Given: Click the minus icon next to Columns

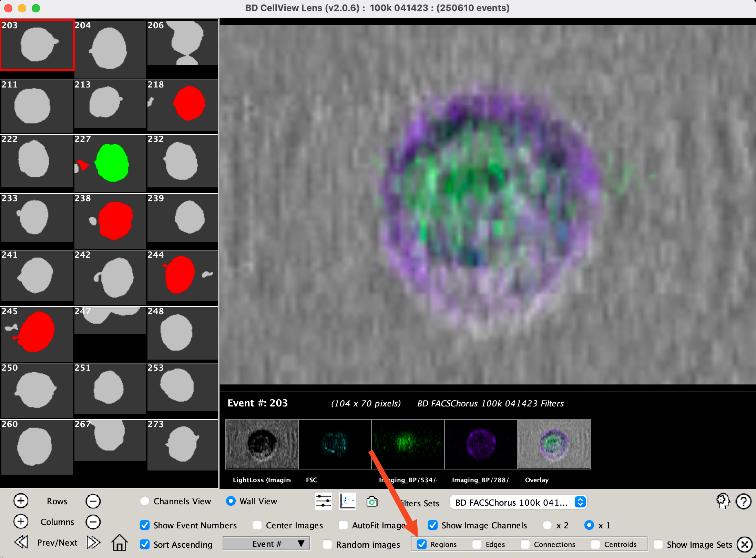Looking at the screenshot, I should pos(93,522).
